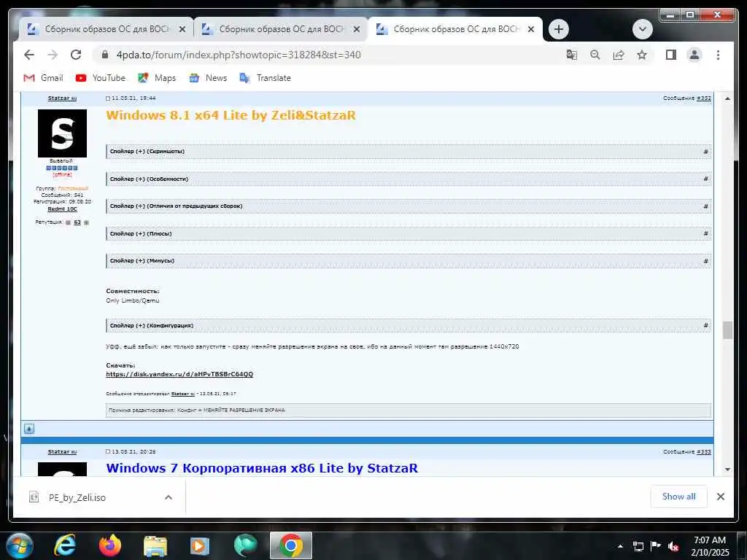747x560 pixels.
Task: Open Gmail bookmark
Action: 43,77
